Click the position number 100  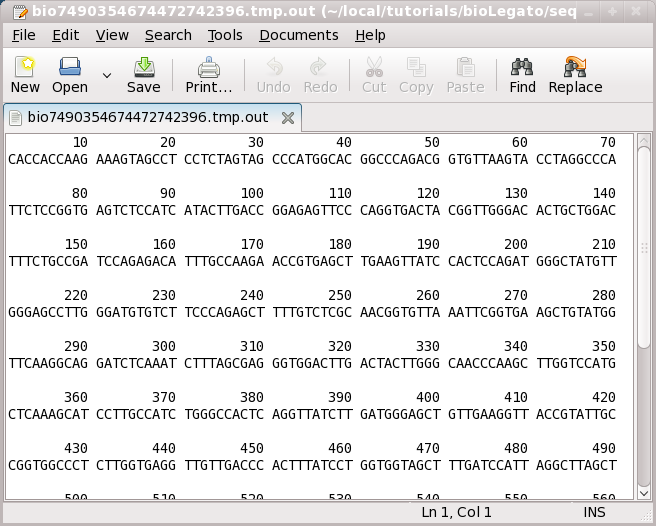point(252,193)
